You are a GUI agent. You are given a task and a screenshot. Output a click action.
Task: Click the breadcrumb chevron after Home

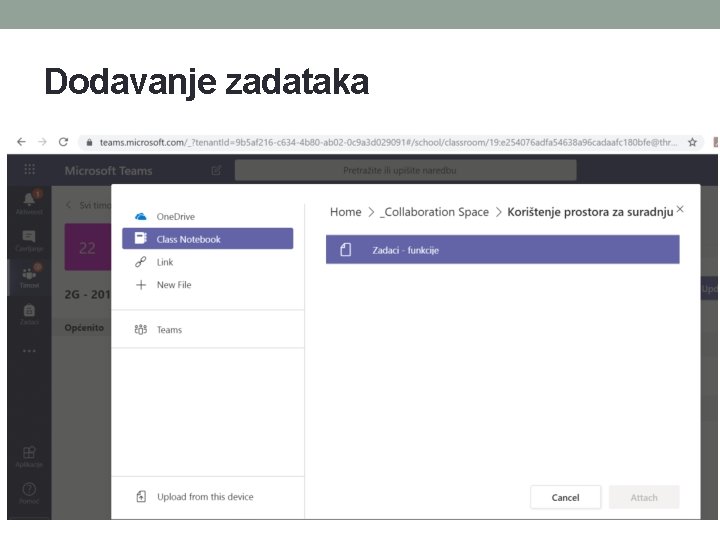tap(371, 212)
